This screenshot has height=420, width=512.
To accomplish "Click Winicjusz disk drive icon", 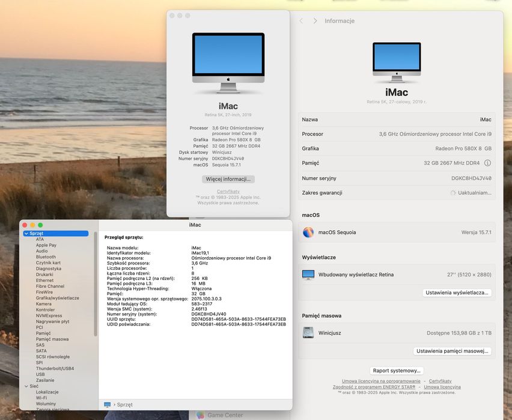I will tap(308, 333).
